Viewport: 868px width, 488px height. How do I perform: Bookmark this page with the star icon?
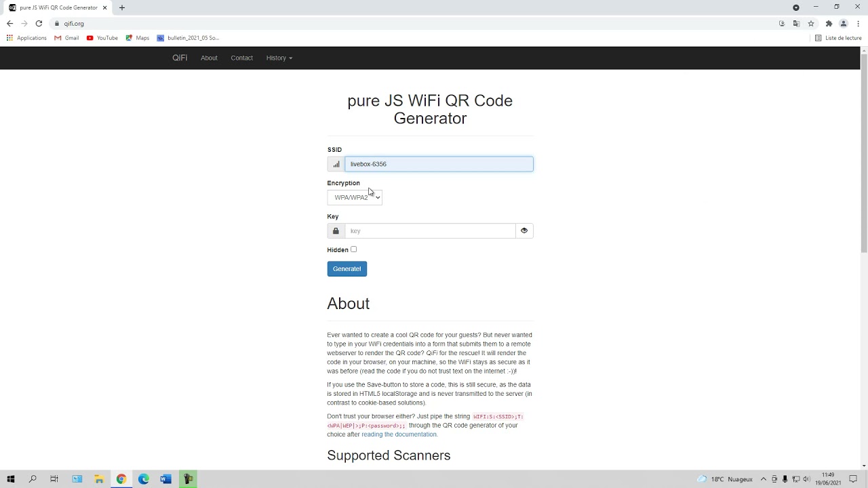[x=811, y=24]
